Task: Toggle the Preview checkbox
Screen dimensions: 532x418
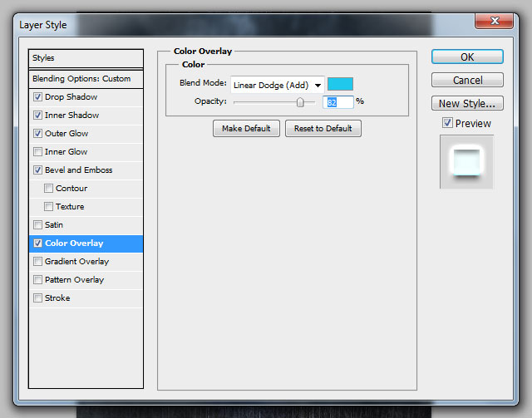Action: pyautogui.click(x=447, y=123)
